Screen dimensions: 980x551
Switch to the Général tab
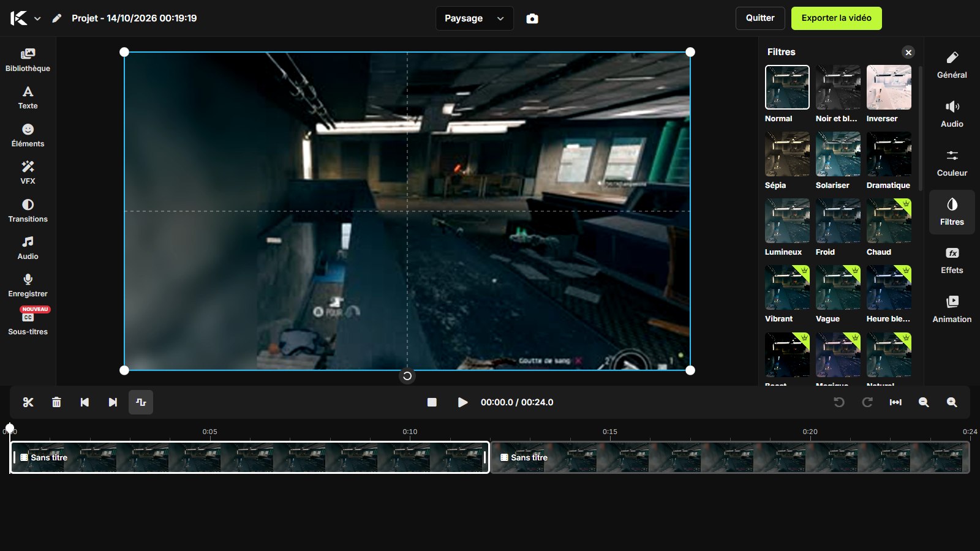tap(952, 66)
